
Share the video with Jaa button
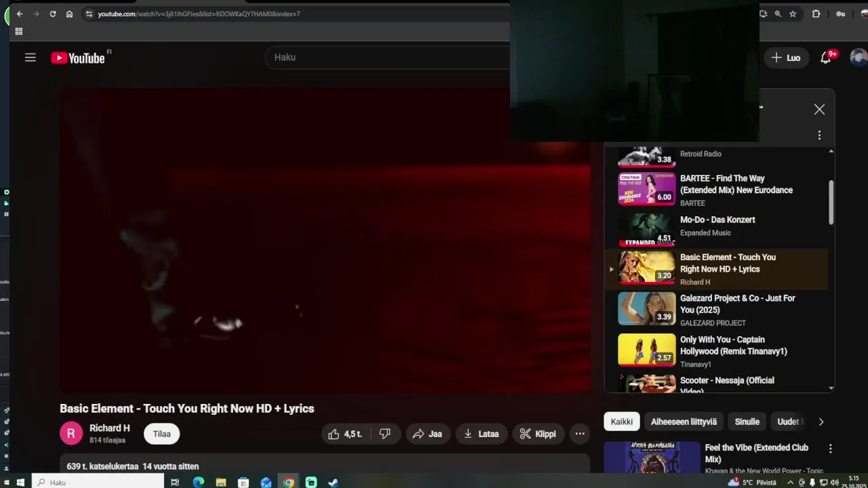tap(427, 434)
